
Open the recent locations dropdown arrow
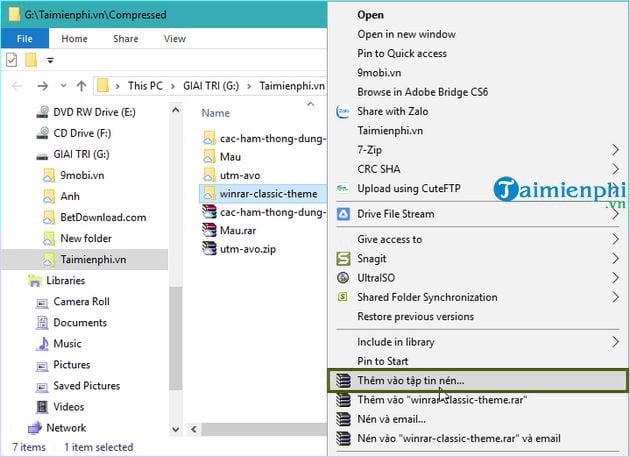[63, 86]
